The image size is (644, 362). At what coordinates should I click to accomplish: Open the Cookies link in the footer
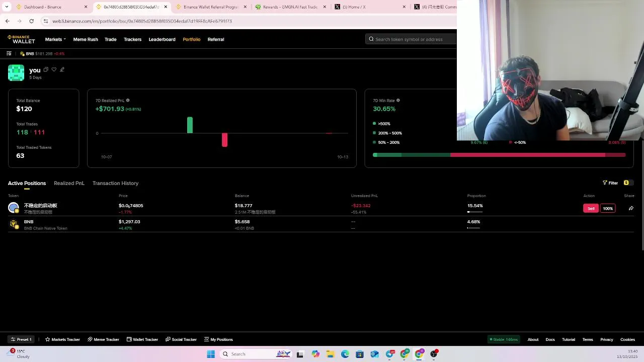click(627, 339)
